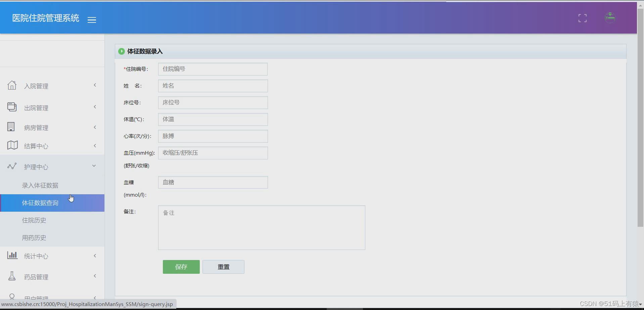Toggle the hamburger sidebar menu icon
The image size is (644, 310).
[x=92, y=20]
